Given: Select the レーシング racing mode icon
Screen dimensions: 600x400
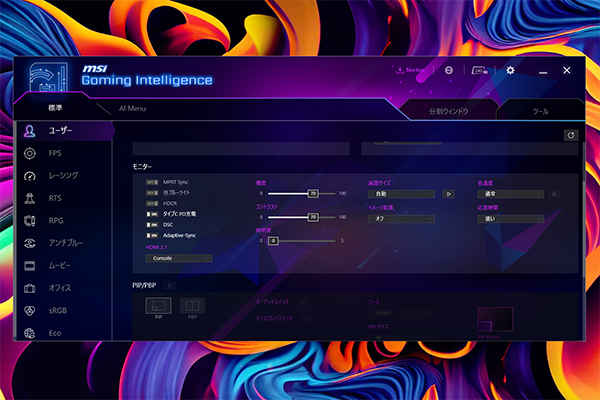Looking at the screenshot, I should pyautogui.click(x=30, y=175).
